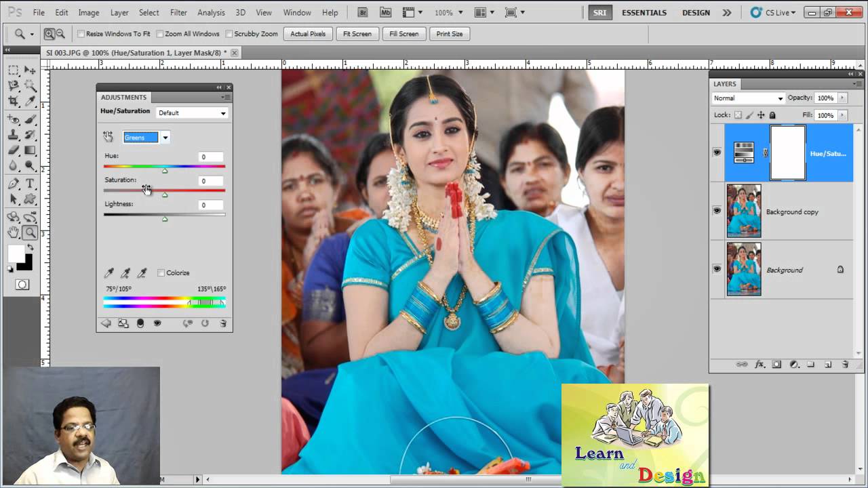868x488 pixels.
Task: Hide the Background layer
Action: click(717, 269)
